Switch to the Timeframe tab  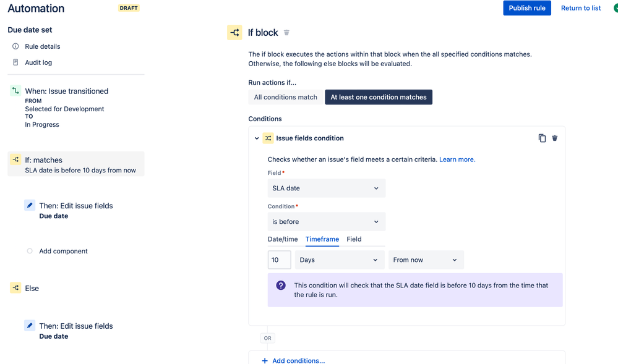tap(322, 239)
